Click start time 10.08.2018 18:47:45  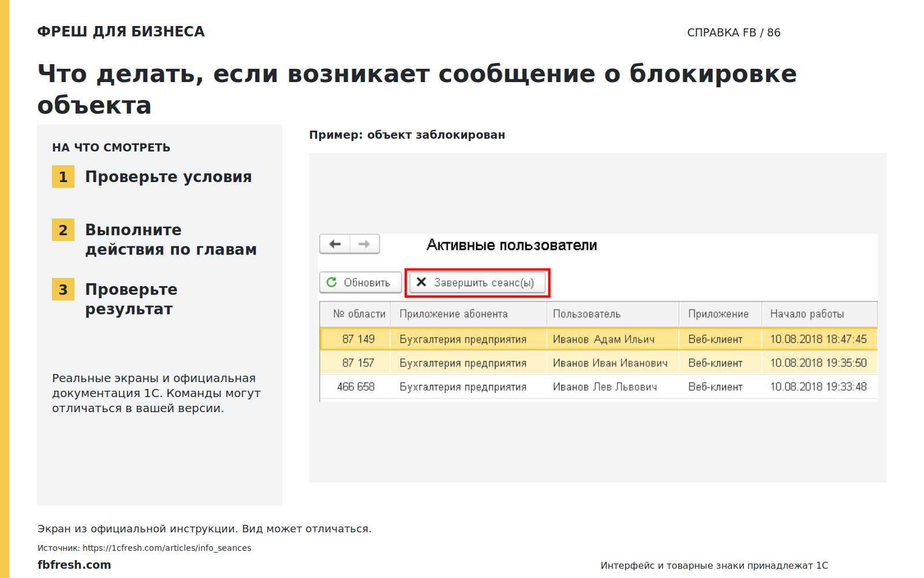click(818, 339)
